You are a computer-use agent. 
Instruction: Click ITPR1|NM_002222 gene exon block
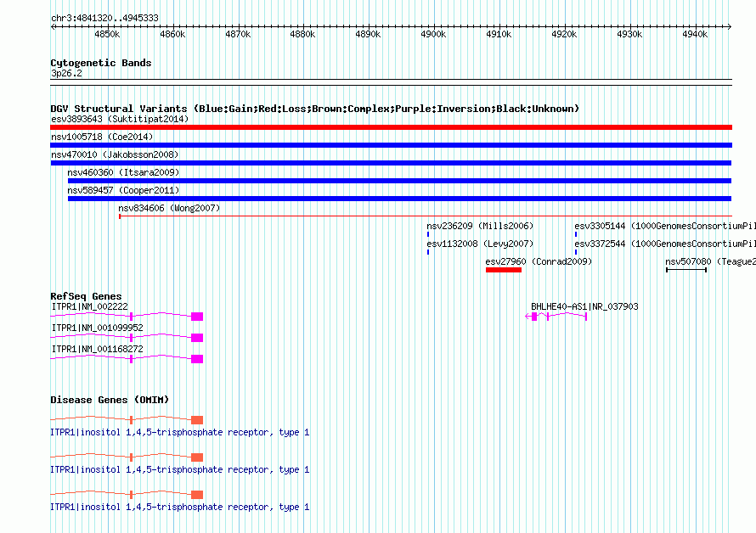tap(197, 317)
